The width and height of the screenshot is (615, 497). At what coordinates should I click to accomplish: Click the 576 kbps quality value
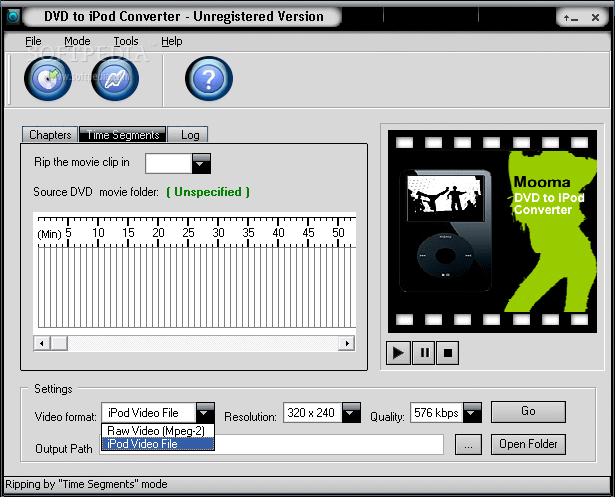tap(436, 413)
